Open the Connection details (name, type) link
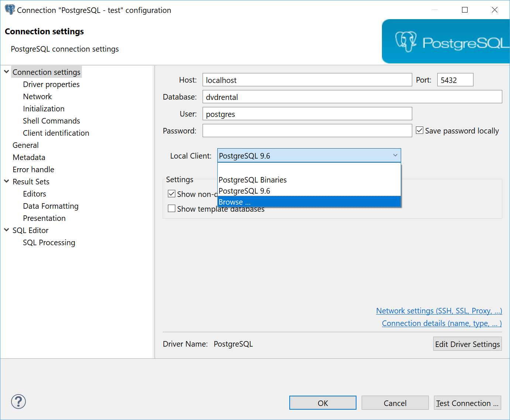This screenshot has width=510, height=420. coord(442,323)
